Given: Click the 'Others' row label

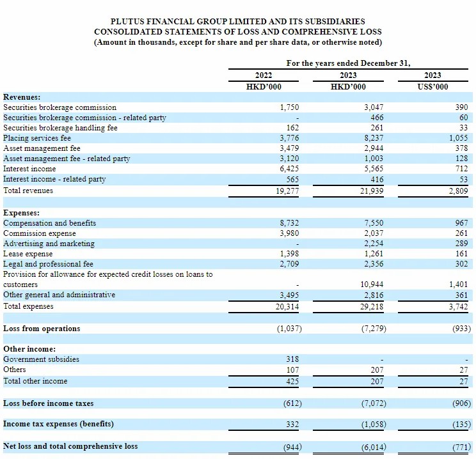Looking at the screenshot, I should click(15, 370).
